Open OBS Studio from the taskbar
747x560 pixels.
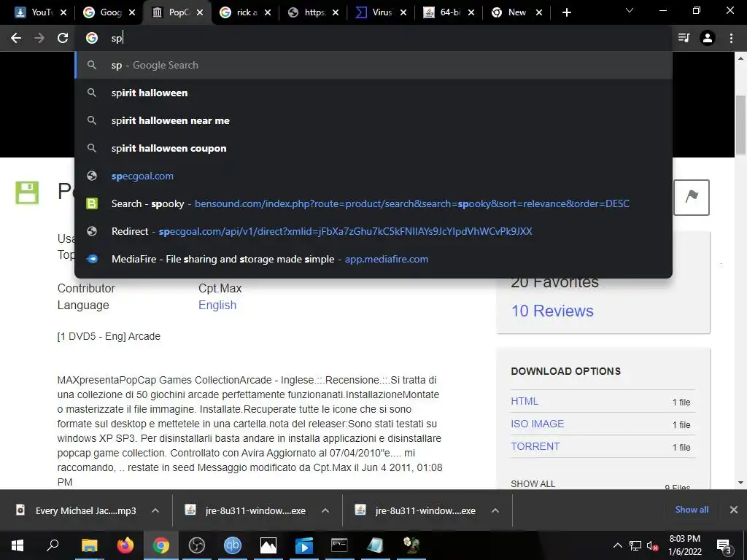coord(197,545)
